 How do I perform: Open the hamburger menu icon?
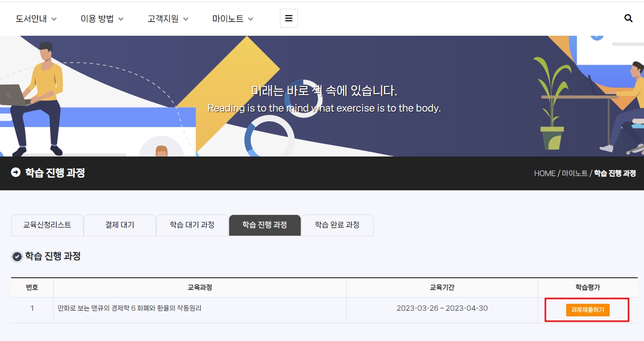(x=289, y=18)
